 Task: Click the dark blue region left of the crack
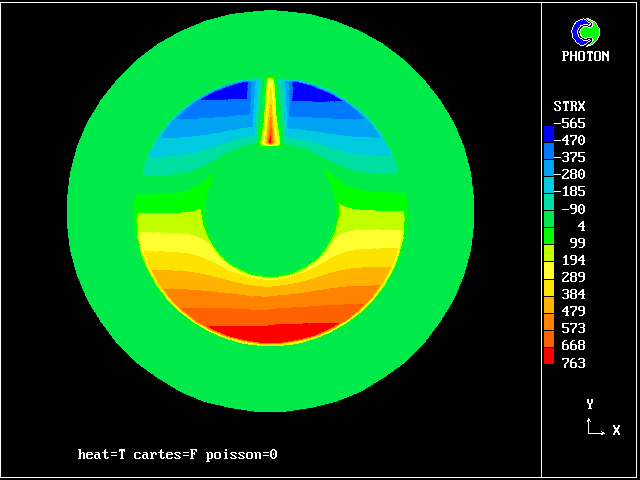(x=228, y=93)
